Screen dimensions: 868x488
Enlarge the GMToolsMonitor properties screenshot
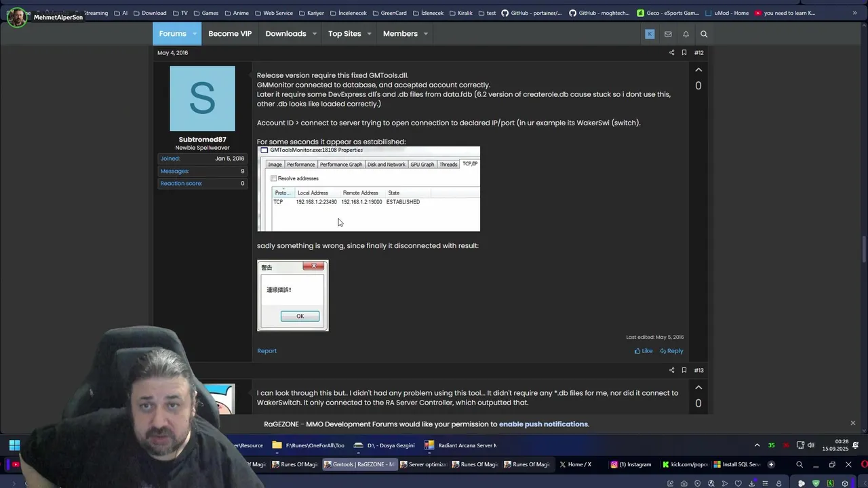[369, 188]
